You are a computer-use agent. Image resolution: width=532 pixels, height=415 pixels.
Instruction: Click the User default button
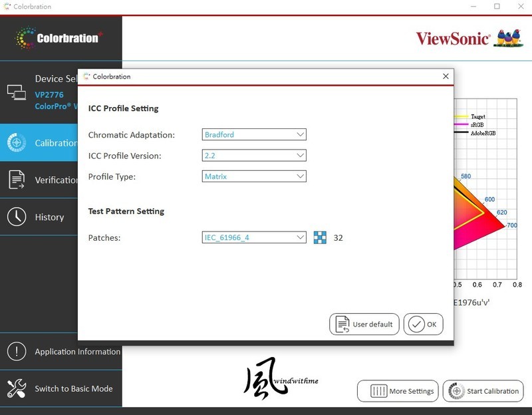pyautogui.click(x=364, y=325)
